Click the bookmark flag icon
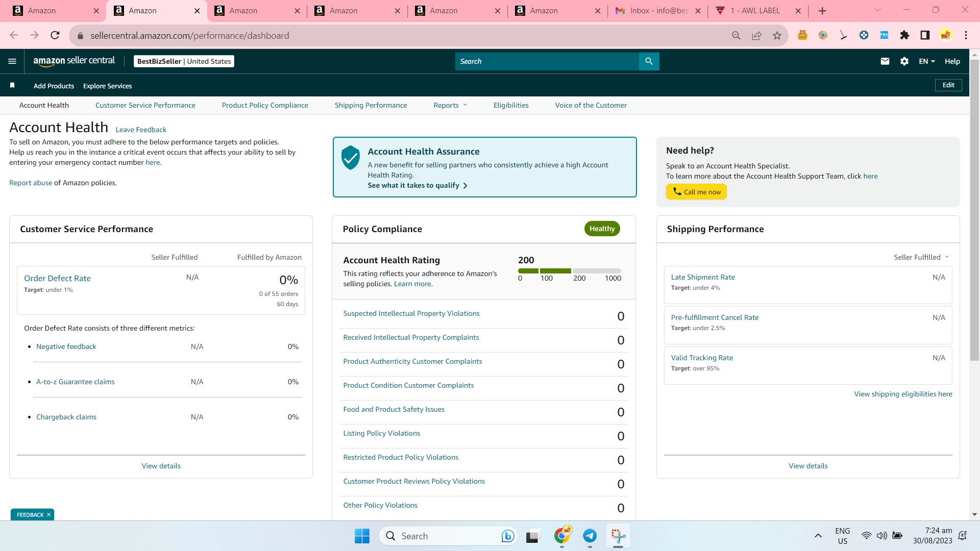 [x=12, y=85]
